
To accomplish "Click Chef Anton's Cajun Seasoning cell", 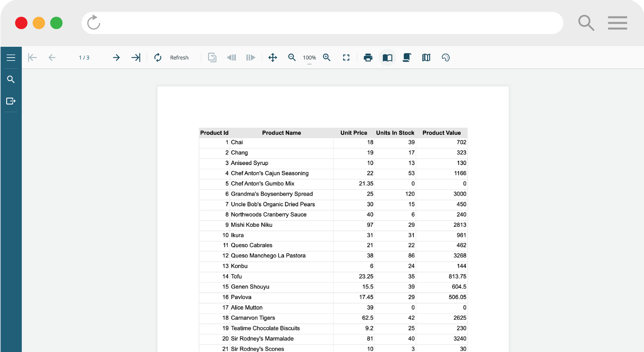I will tap(282, 173).
